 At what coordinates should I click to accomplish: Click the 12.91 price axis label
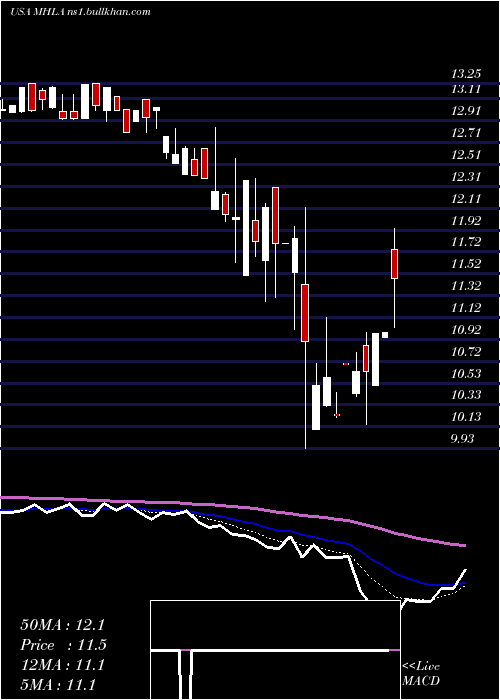[x=466, y=111]
